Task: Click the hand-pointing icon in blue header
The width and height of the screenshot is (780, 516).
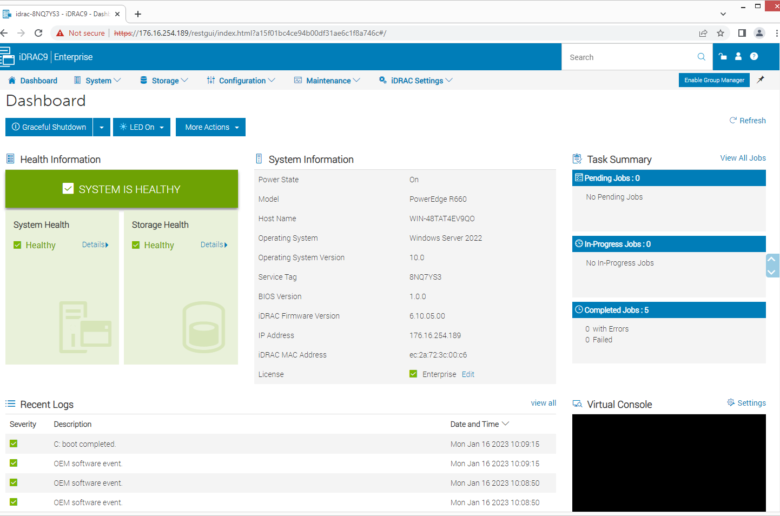Action: click(x=723, y=56)
